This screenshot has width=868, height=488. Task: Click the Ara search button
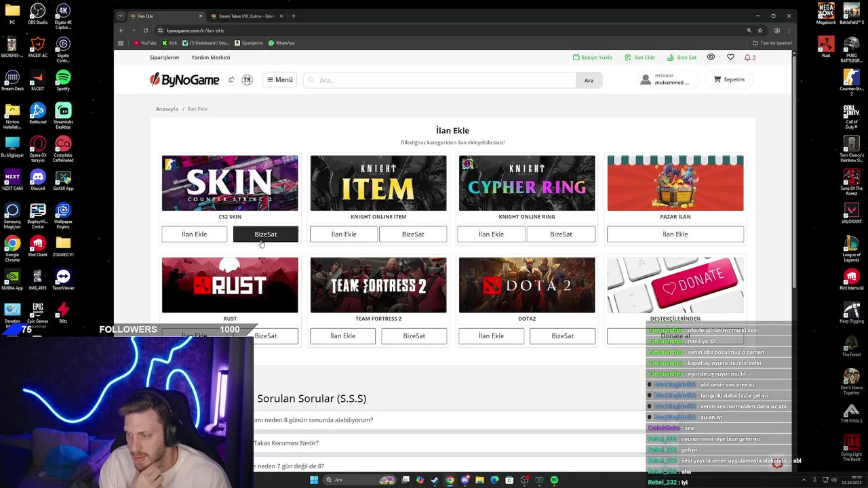click(589, 80)
